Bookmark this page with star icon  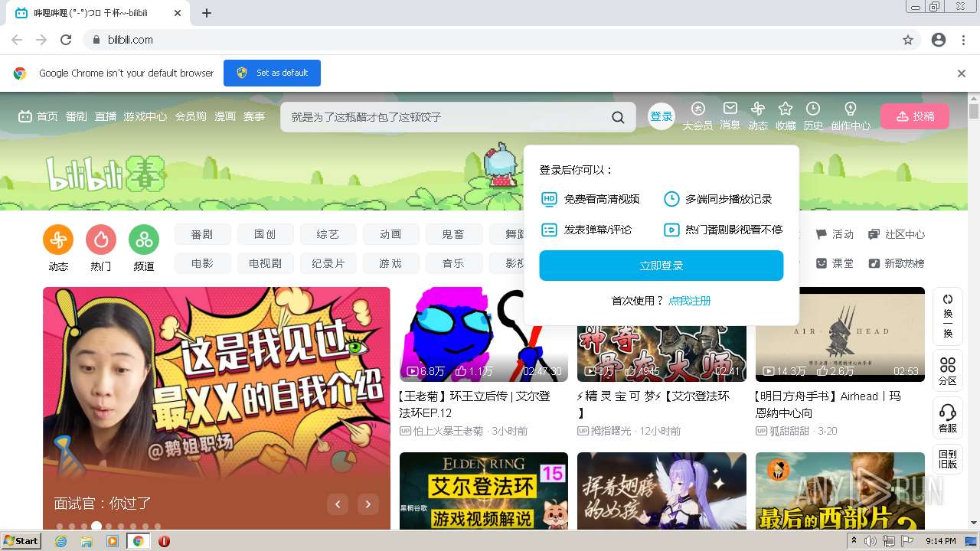908,40
